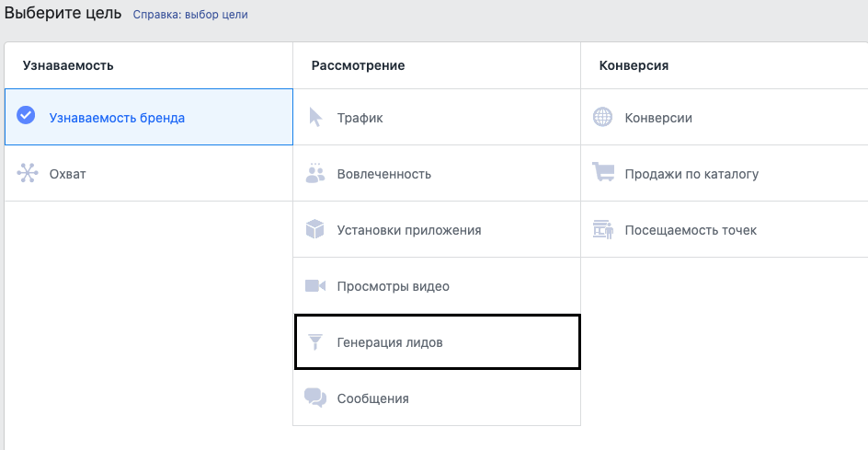Click the Сообщения chat bubbles icon

point(315,398)
